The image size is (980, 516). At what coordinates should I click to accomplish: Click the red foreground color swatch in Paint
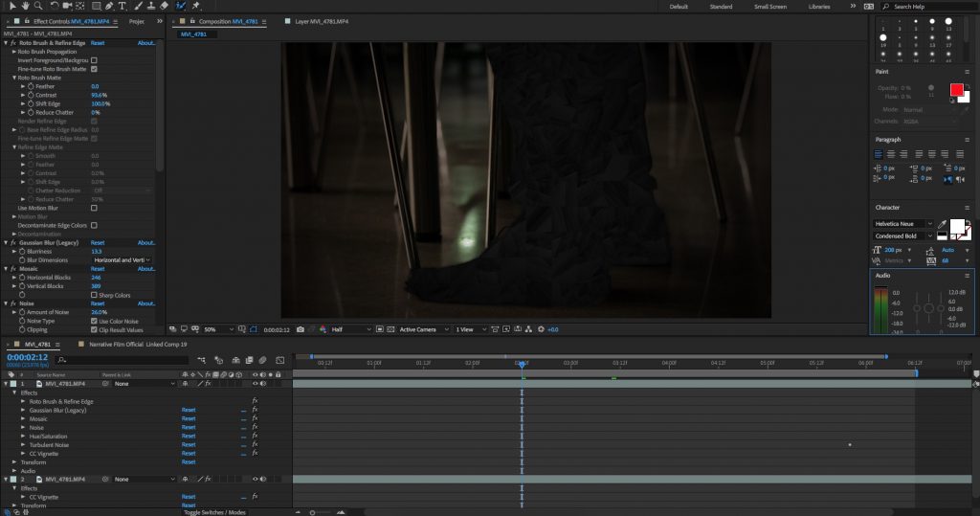pos(956,89)
